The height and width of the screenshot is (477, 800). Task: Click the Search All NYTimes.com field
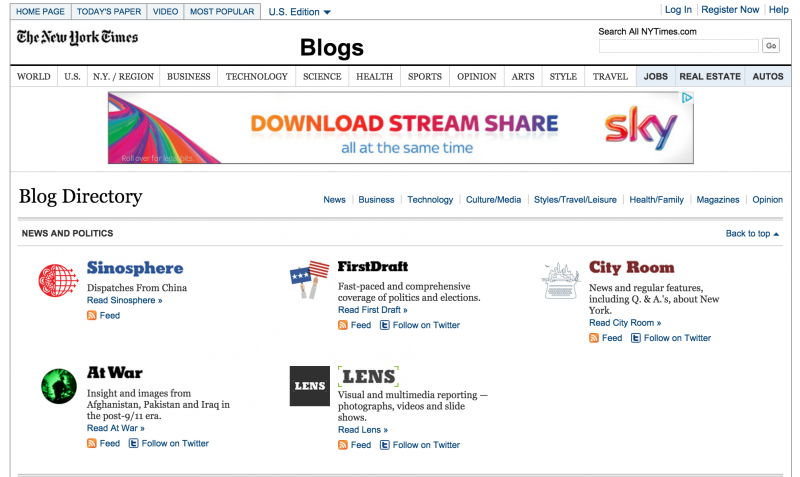point(679,46)
